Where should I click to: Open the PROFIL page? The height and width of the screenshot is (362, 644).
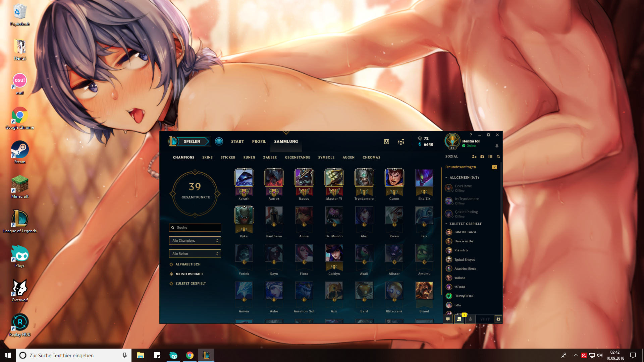coord(259,141)
